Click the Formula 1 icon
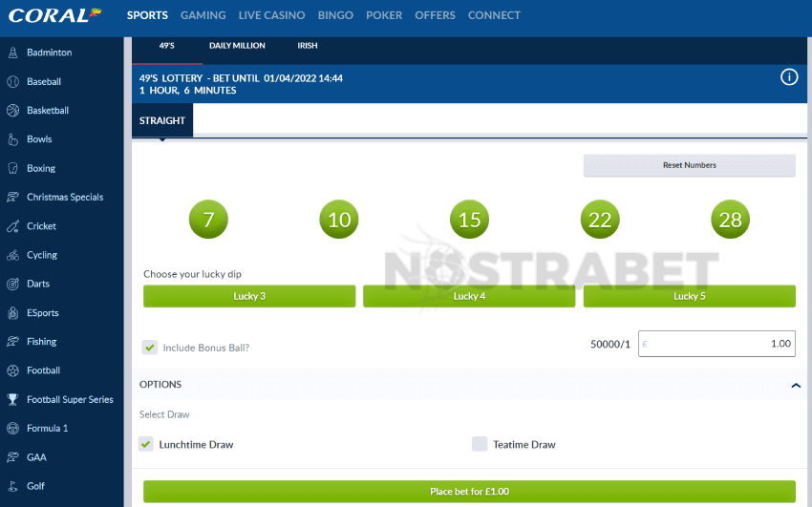The height and width of the screenshot is (507, 812). click(13, 429)
